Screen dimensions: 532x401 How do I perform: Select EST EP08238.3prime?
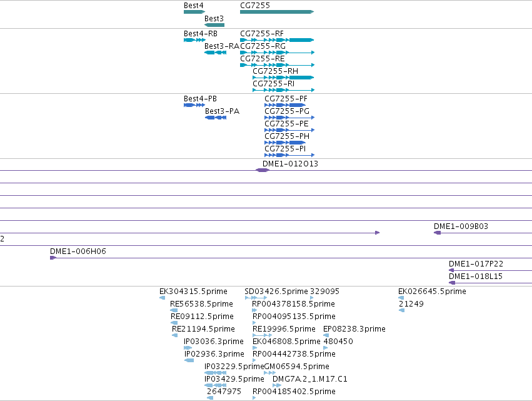tap(354, 329)
